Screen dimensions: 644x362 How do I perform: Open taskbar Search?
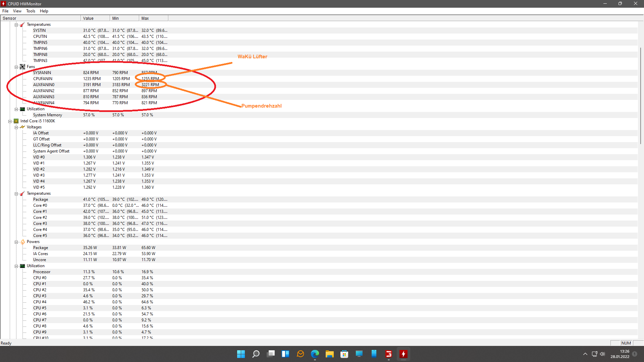[x=256, y=354]
